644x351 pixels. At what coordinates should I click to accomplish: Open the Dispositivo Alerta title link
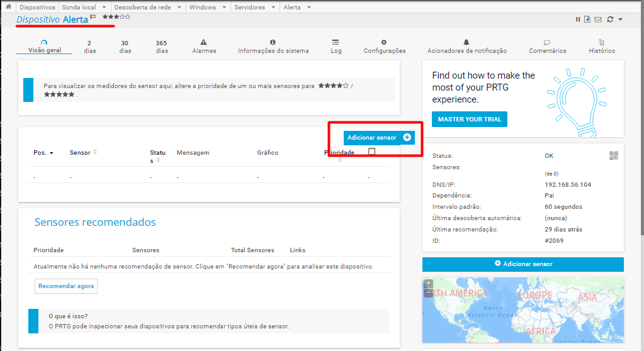(x=52, y=19)
